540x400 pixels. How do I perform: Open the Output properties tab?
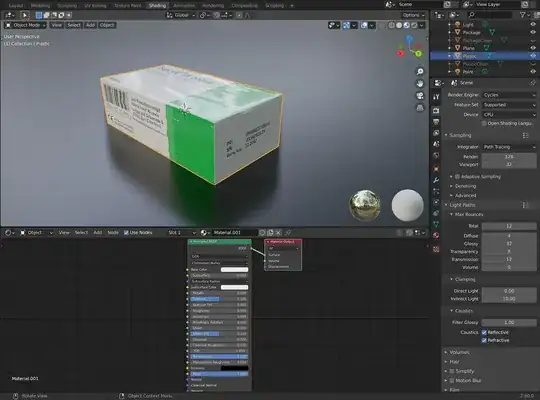click(x=436, y=122)
